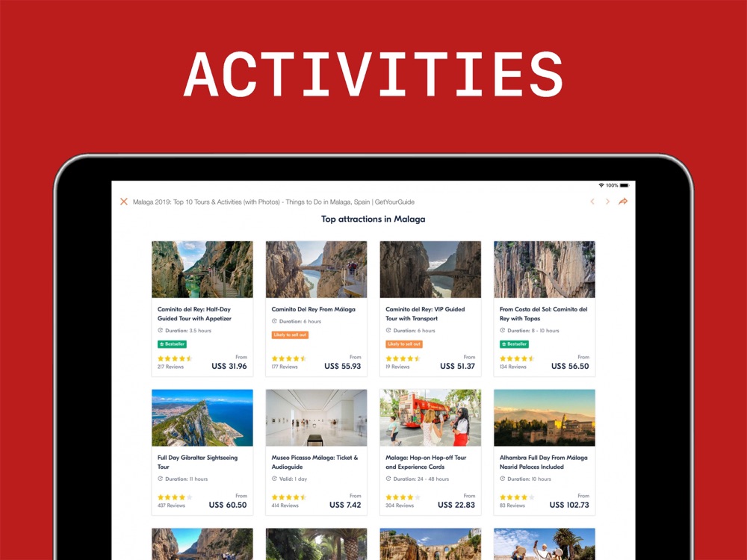
Task: Click the Duration: 24 - 48 hours label
Action: pos(418,479)
